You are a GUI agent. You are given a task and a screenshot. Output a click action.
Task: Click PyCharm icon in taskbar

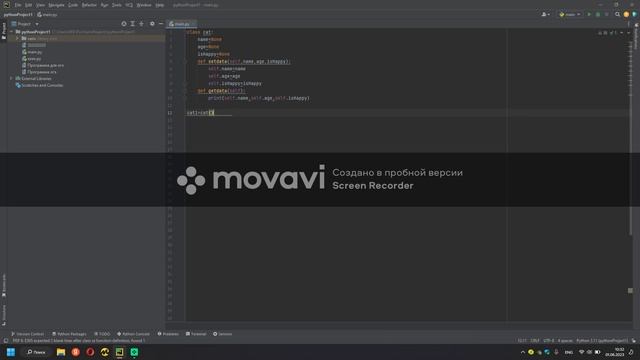120,352
